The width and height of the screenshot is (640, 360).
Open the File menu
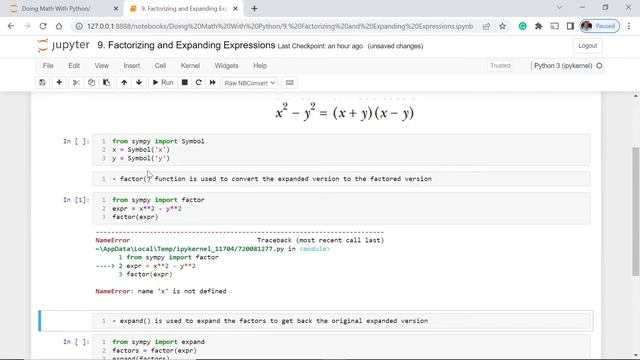(x=48, y=66)
